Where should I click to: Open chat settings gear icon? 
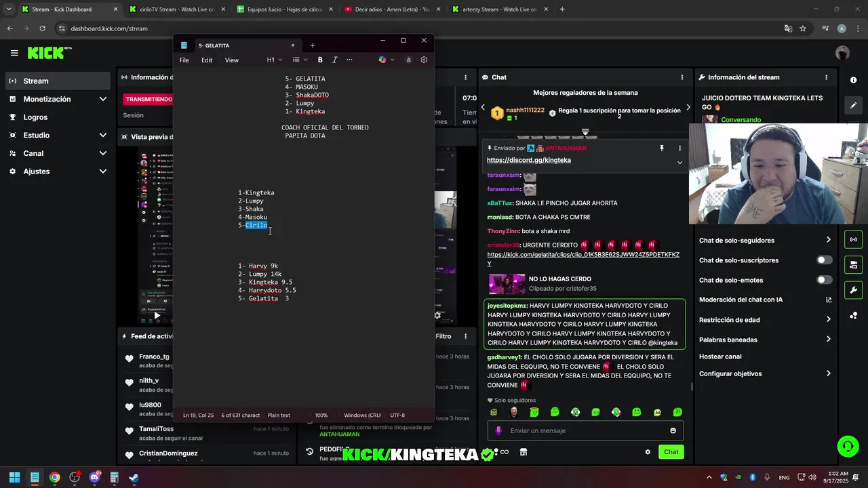[x=648, y=452]
